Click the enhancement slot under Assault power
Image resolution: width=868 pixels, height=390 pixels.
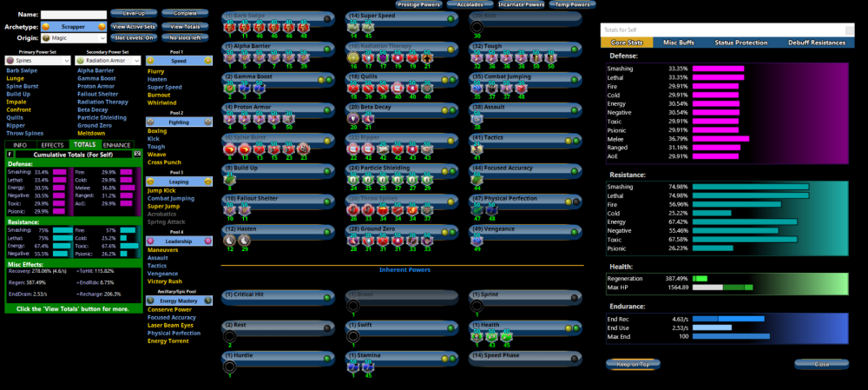pyautogui.click(x=477, y=118)
